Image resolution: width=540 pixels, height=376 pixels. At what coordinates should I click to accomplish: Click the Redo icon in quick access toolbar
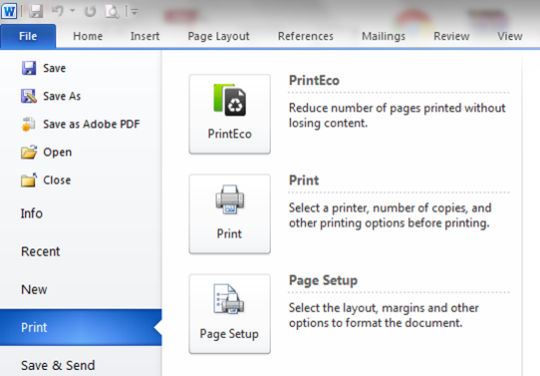click(x=90, y=11)
